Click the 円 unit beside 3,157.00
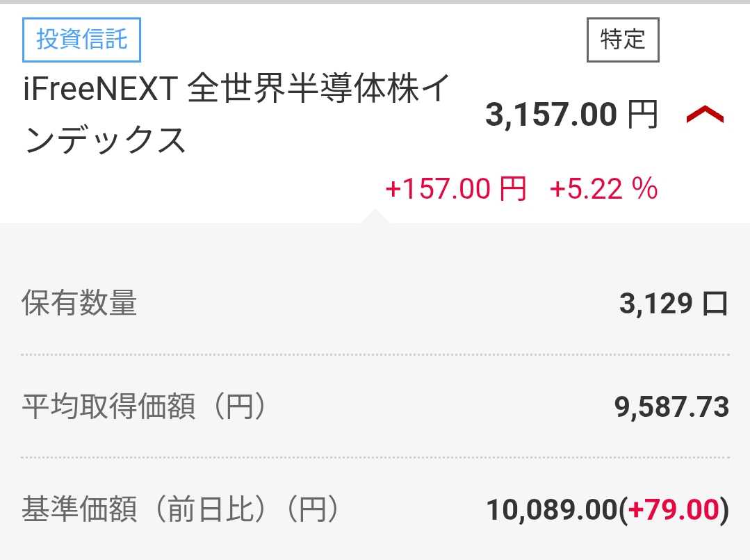This screenshot has height=560, width=750. (x=642, y=115)
